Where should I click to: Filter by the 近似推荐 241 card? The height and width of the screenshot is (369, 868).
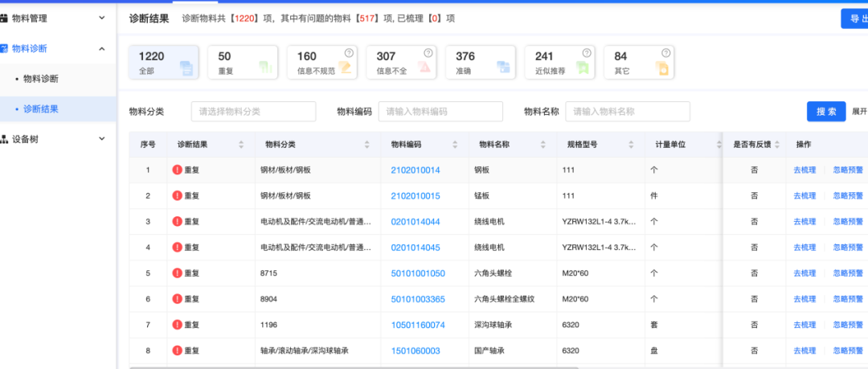559,63
